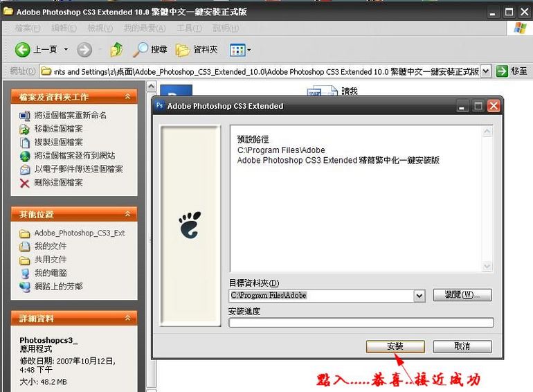Click the installer text box scroll-down arrow
Viewport: 533px width, 392px height.
click(x=487, y=266)
